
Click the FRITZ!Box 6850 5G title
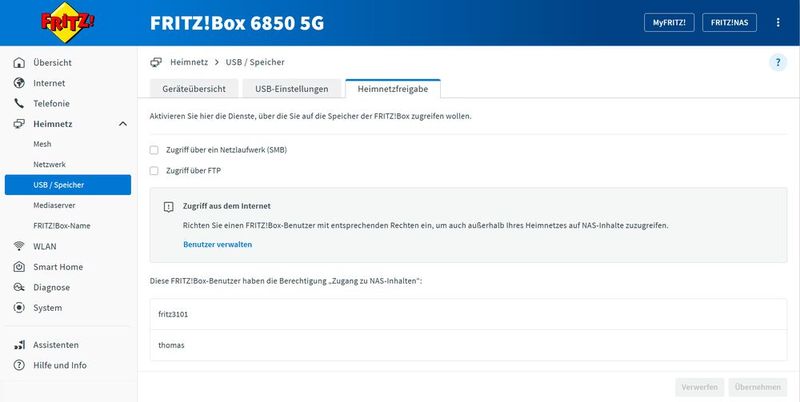pos(237,23)
